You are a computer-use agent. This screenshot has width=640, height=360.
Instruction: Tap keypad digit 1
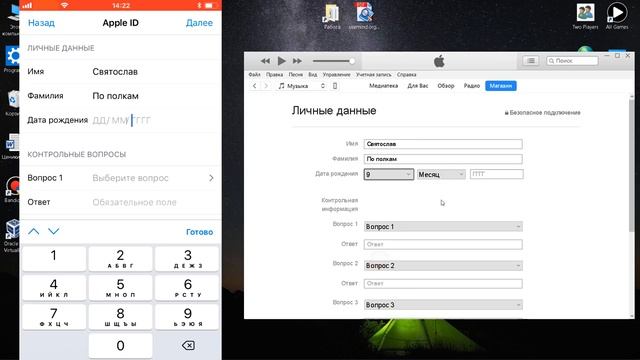click(54, 258)
